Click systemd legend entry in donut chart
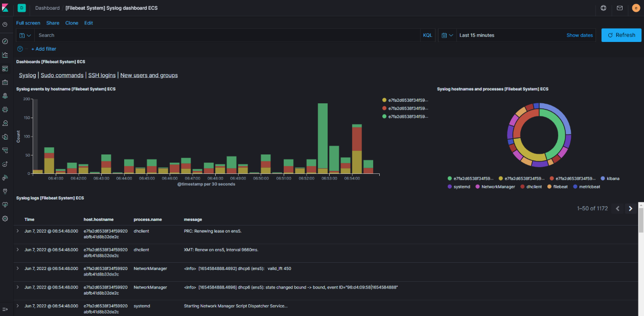Viewport: 644px width, 316px height. 459,187
